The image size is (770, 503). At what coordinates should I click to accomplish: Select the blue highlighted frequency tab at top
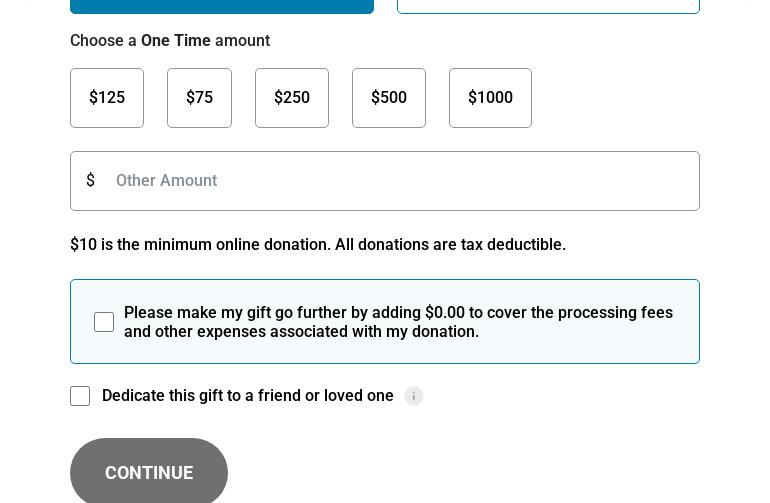[x=222, y=6]
